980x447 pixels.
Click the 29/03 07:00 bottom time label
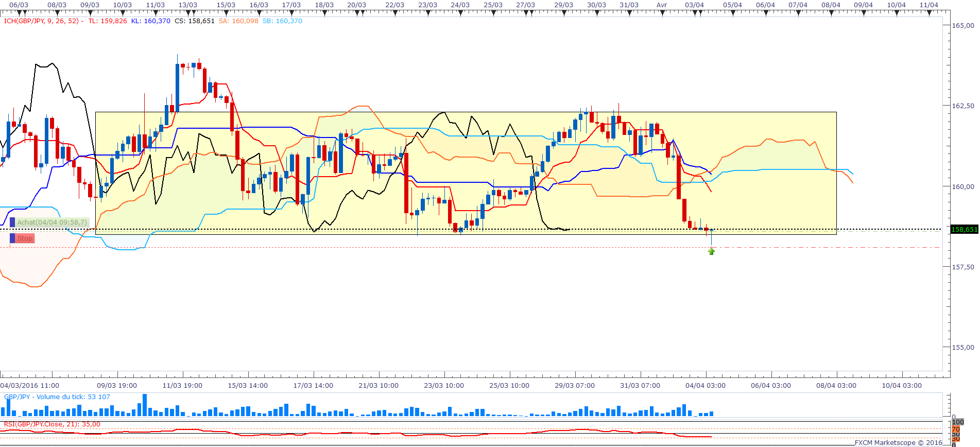point(575,385)
